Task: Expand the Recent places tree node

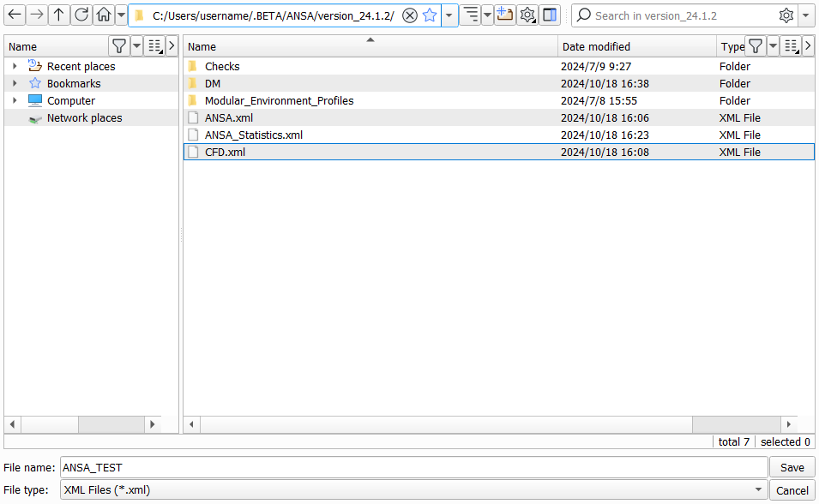Action: (15, 66)
